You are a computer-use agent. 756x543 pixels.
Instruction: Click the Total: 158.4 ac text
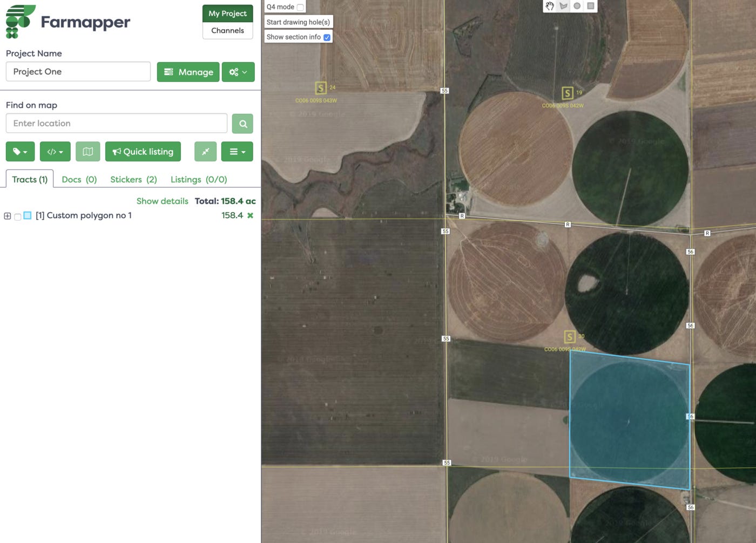[x=225, y=201]
